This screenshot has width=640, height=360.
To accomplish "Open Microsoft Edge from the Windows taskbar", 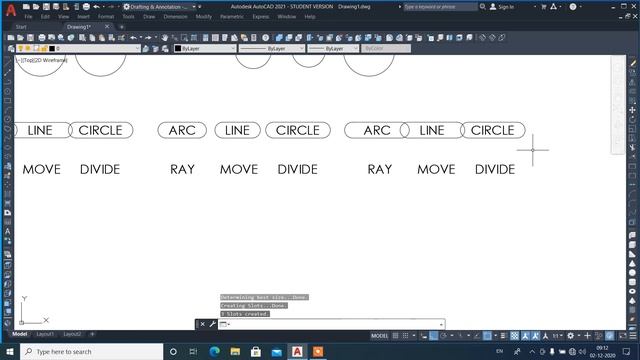I will tap(214, 351).
